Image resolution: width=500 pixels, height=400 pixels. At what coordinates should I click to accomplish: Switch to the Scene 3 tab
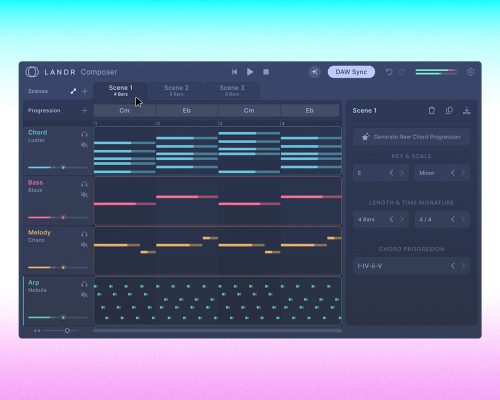coord(232,90)
